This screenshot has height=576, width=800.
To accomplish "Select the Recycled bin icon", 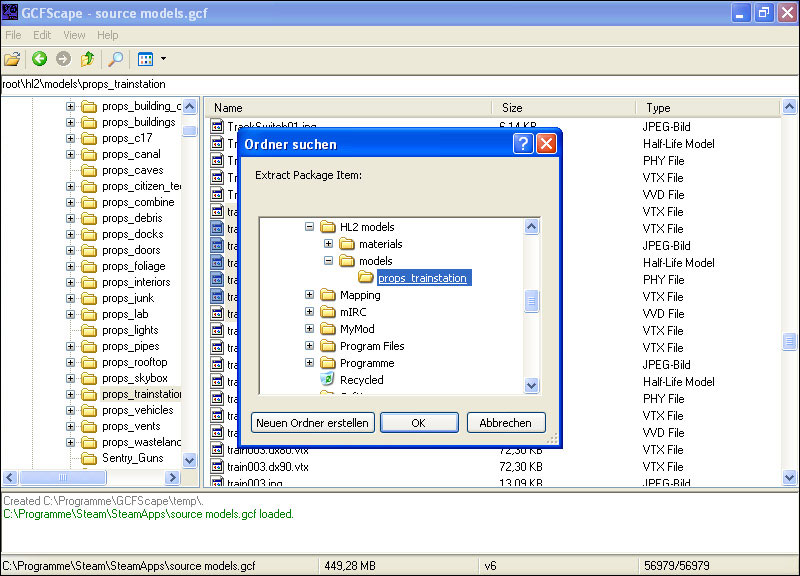I will click(x=327, y=379).
